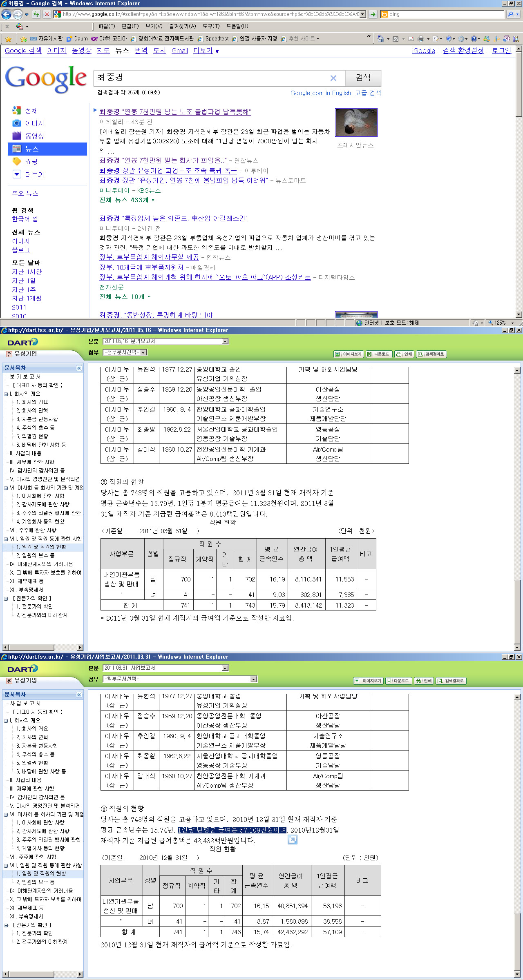Click the Bing search magnifier icon

(x=510, y=14)
